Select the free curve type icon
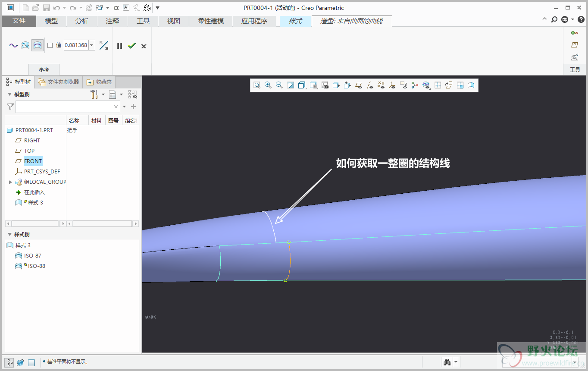The height and width of the screenshot is (371, 588). [13, 45]
